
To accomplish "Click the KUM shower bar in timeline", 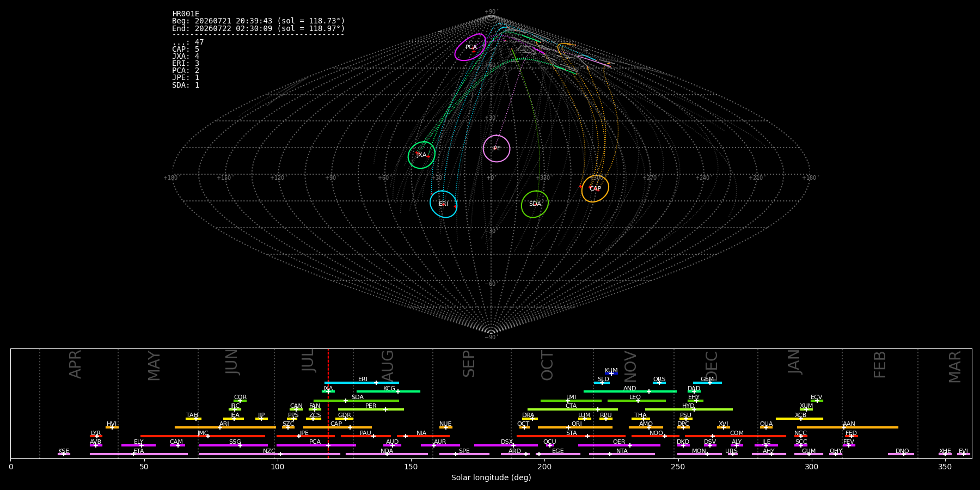I will (x=611, y=373).
